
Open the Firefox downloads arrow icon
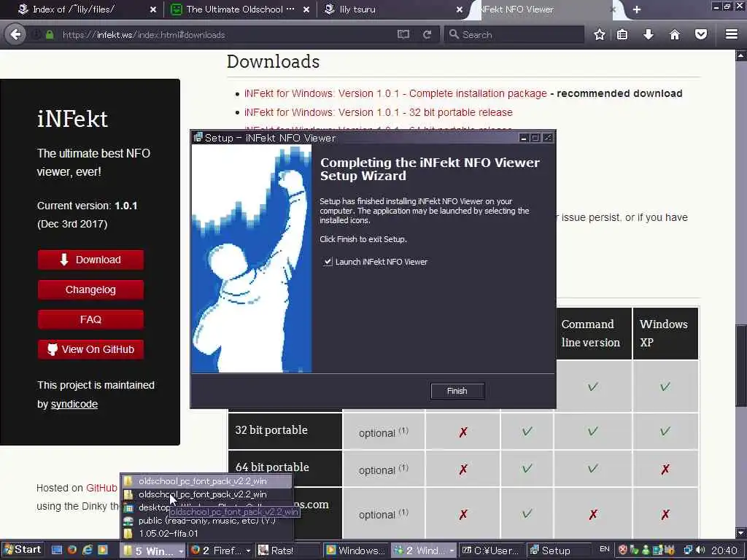[649, 34]
